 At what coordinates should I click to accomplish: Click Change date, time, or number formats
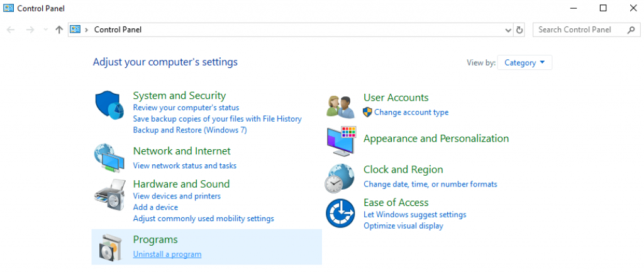click(430, 185)
